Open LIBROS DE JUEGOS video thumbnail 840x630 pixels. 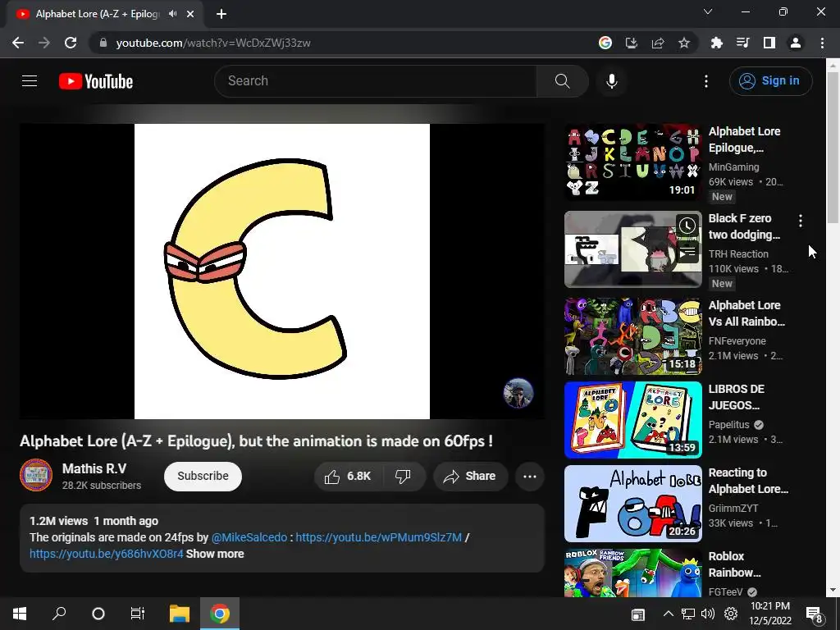pyautogui.click(x=632, y=420)
